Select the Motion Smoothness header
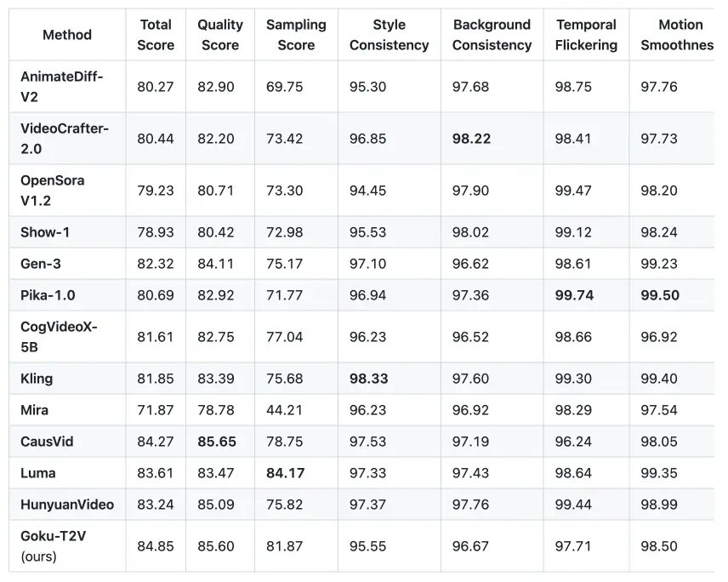This screenshot has height=582, width=728. point(677,35)
